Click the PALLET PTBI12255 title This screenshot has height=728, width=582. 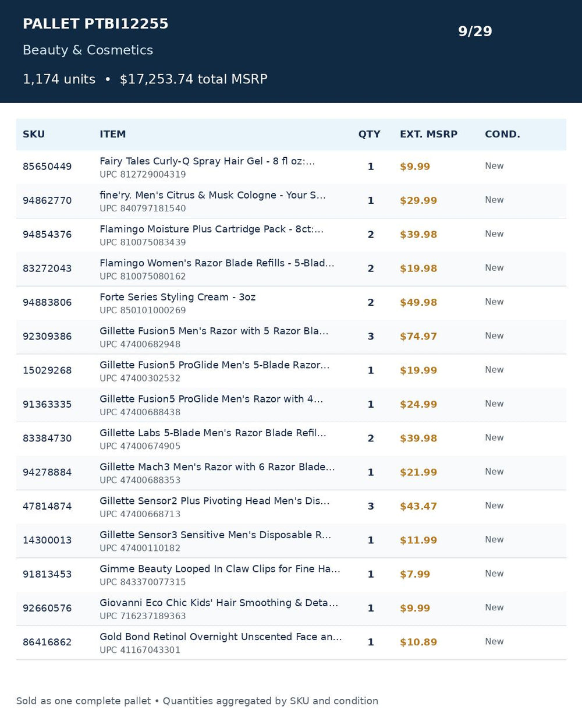point(95,24)
